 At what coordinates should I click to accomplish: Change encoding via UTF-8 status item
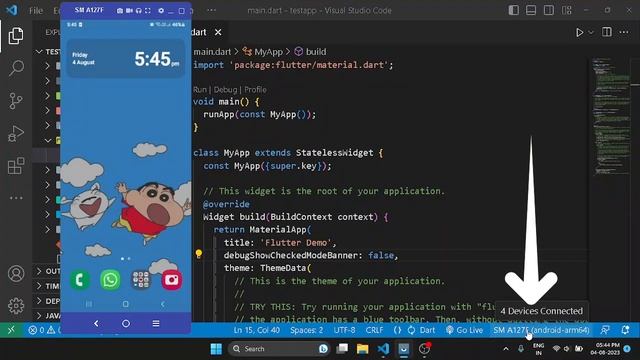point(344,330)
